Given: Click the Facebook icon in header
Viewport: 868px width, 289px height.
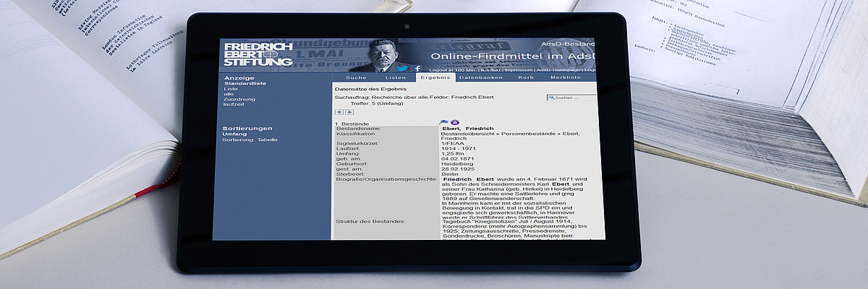Looking at the screenshot, I should coord(417,69).
